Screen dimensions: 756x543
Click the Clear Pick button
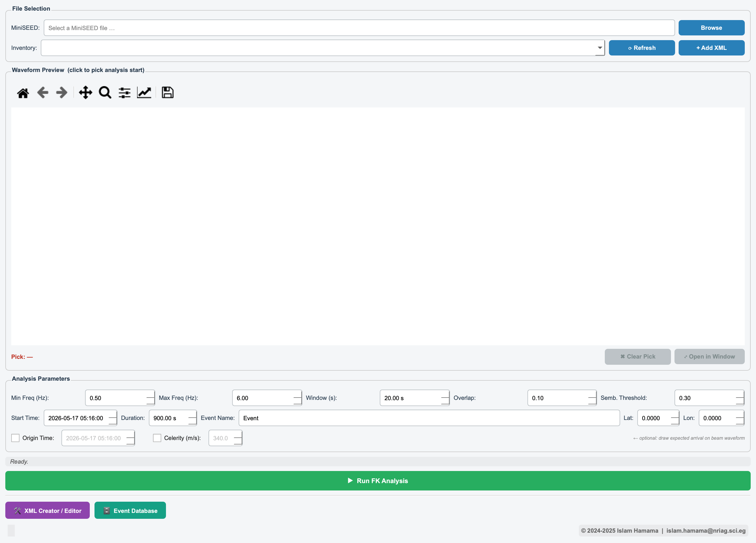(638, 357)
